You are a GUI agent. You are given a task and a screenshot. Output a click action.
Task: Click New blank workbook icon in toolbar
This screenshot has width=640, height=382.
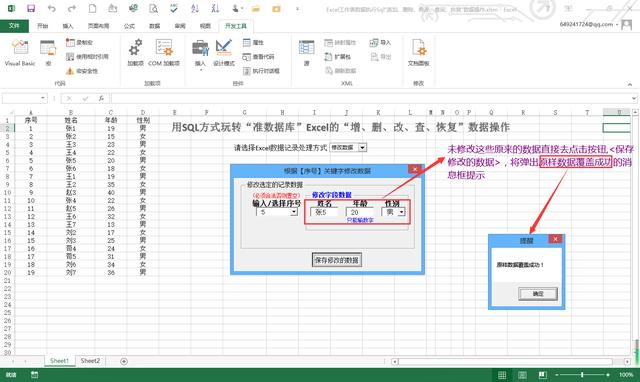(93, 9)
